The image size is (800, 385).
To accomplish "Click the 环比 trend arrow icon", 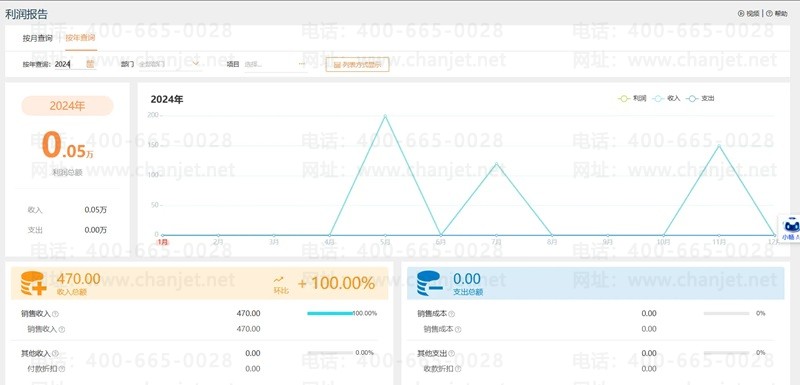I will pyautogui.click(x=279, y=279).
